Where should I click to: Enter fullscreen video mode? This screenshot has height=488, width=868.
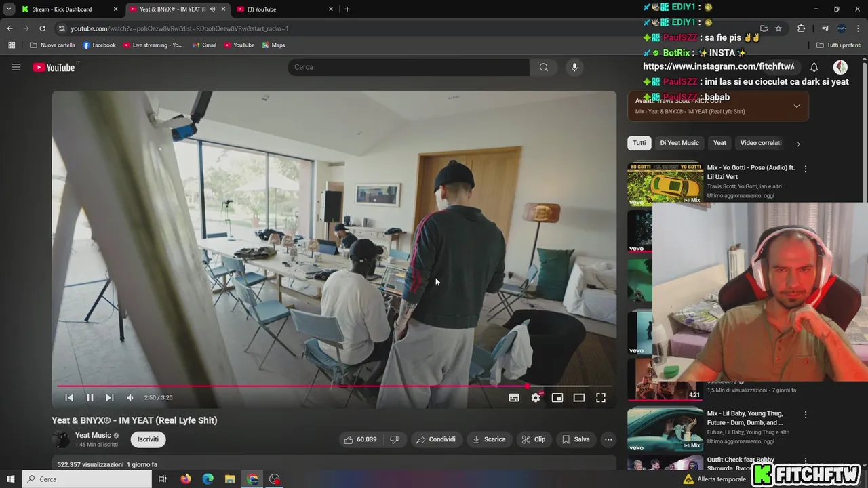tap(601, 398)
